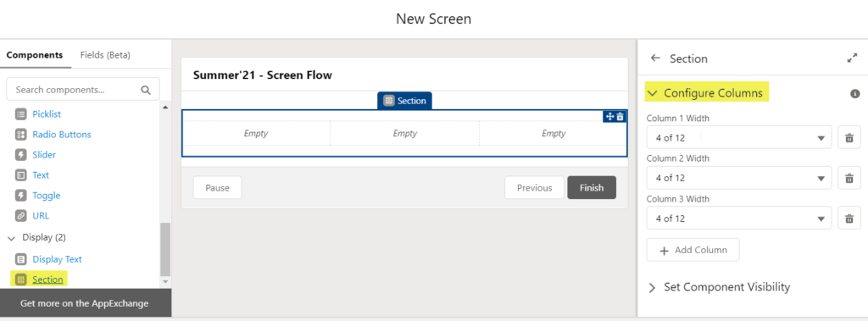Click the URL component icon
868x321 pixels.
pos(21,216)
